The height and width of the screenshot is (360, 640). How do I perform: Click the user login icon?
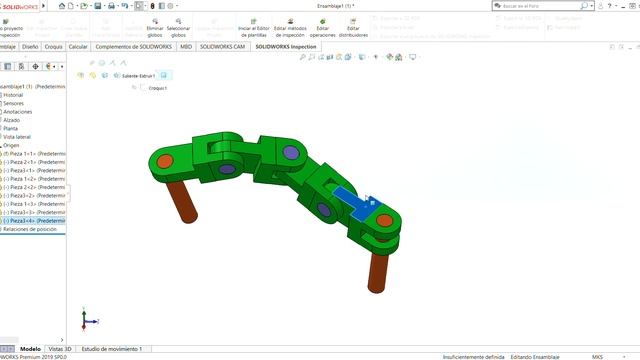click(600, 6)
